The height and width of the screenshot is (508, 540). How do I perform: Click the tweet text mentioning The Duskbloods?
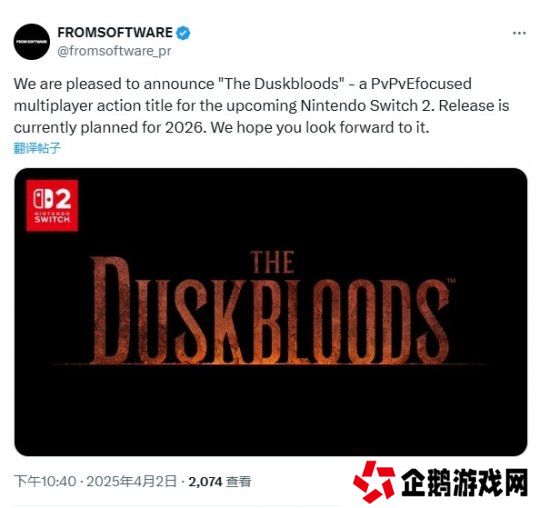(x=261, y=106)
